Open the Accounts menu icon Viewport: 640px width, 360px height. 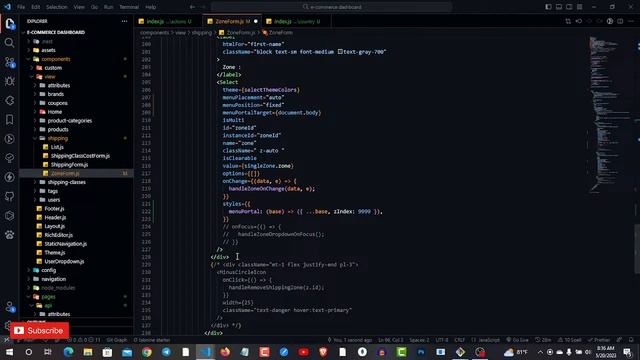pyautogui.click(x=9, y=307)
